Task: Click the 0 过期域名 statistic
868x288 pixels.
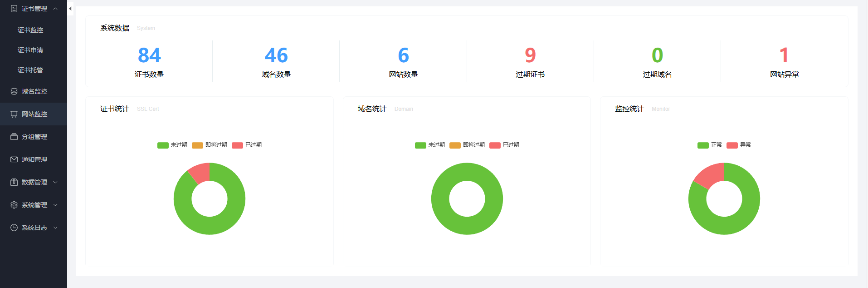Action: click(x=657, y=62)
